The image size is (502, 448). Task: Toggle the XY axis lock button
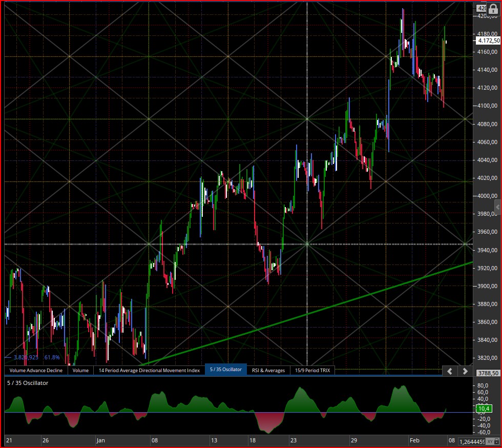click(493, 441)
